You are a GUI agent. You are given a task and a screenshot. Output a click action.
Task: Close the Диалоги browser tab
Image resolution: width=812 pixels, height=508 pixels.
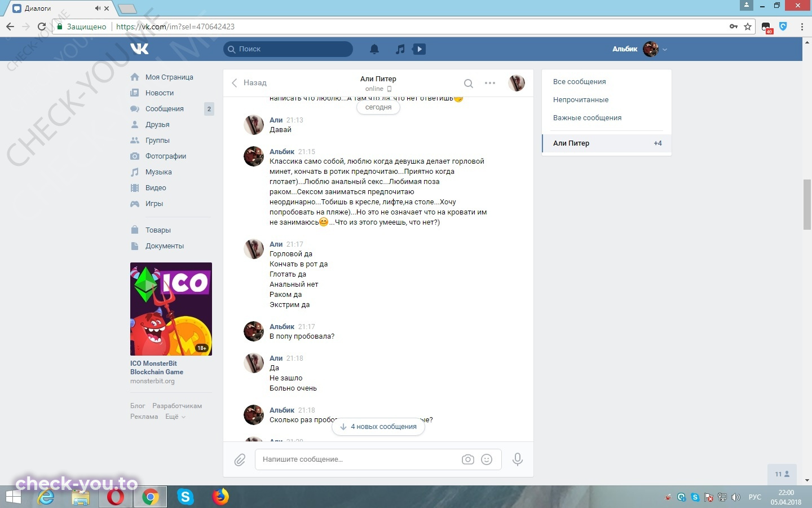coord(107,8)
